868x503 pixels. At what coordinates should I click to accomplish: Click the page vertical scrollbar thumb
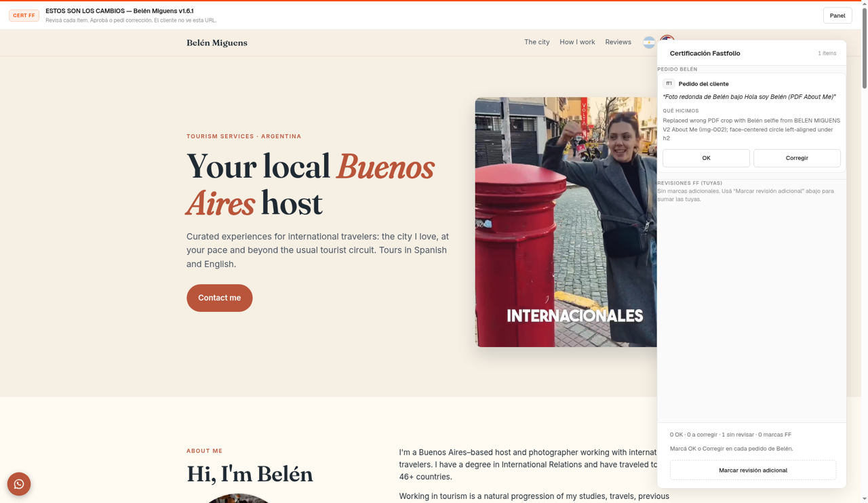pos(864,47)
